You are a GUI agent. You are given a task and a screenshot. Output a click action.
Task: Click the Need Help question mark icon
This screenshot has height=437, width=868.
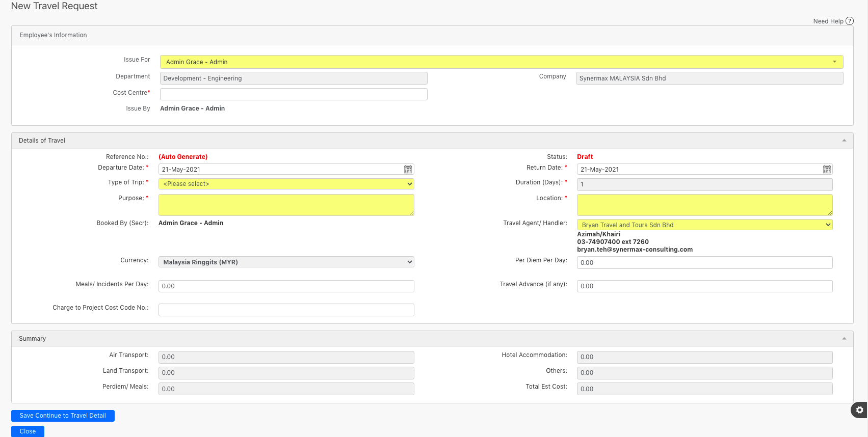pos(850,21)
